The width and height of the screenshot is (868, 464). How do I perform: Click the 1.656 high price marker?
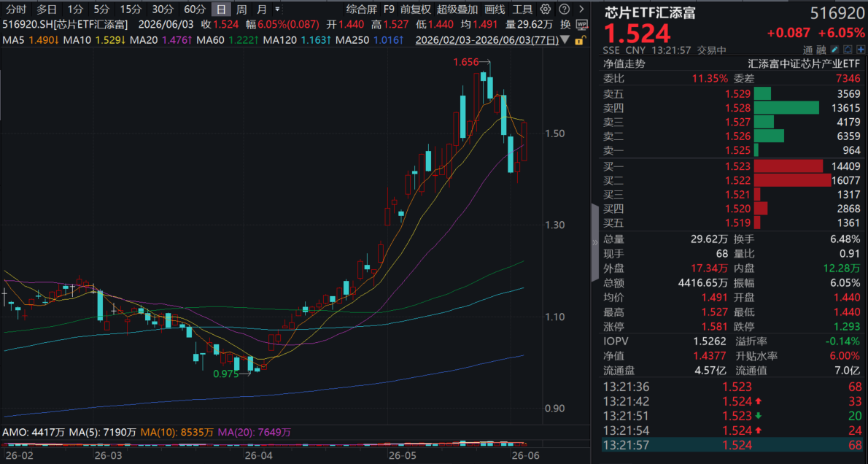pos(465,62)
